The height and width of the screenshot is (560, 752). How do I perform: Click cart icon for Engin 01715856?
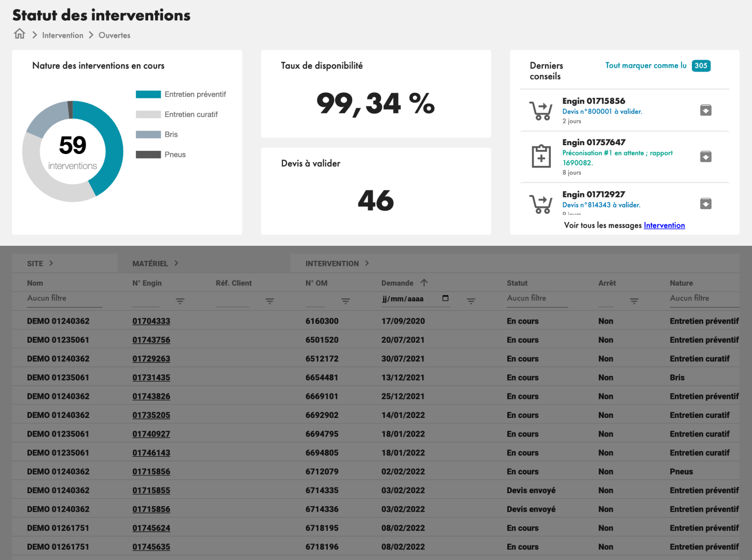(541, 110)
